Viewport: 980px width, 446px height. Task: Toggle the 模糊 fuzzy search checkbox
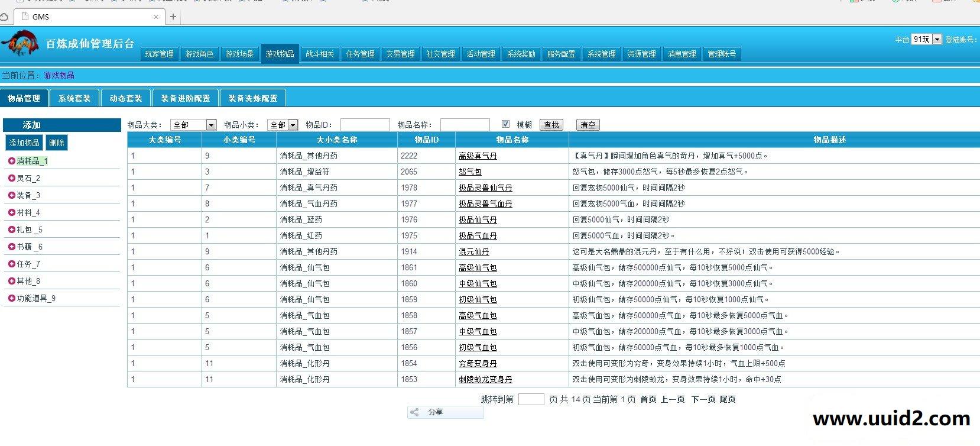coord(505,124)
